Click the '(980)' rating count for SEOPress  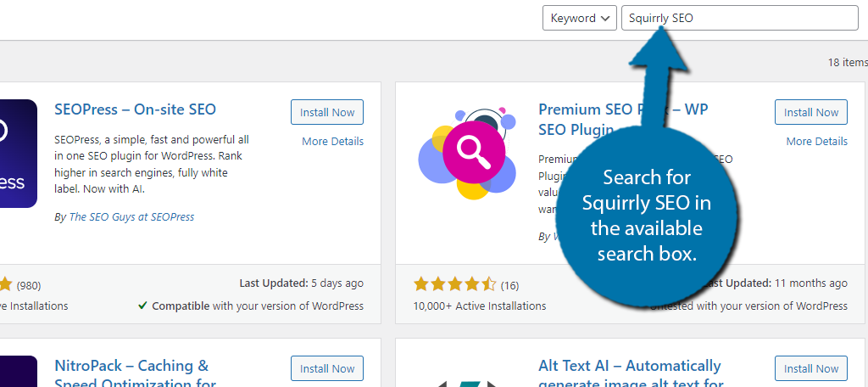(x=28, y=285)
